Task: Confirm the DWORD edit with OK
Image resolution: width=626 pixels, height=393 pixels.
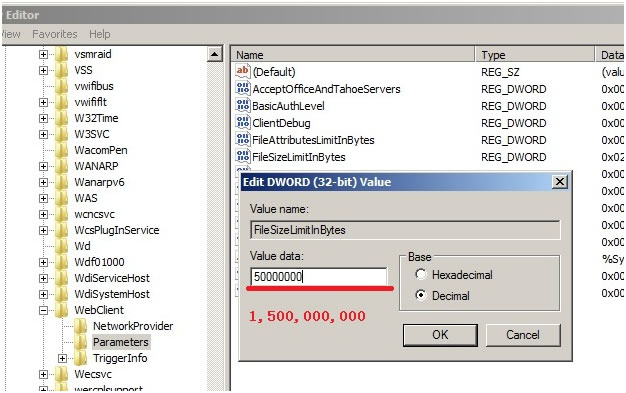Action: click(x=440, y=335)
